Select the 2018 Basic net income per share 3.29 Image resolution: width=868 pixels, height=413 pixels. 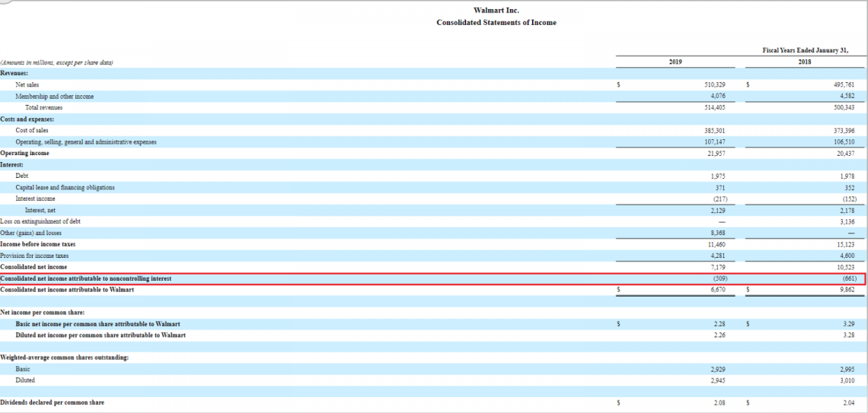click(848, 323)
